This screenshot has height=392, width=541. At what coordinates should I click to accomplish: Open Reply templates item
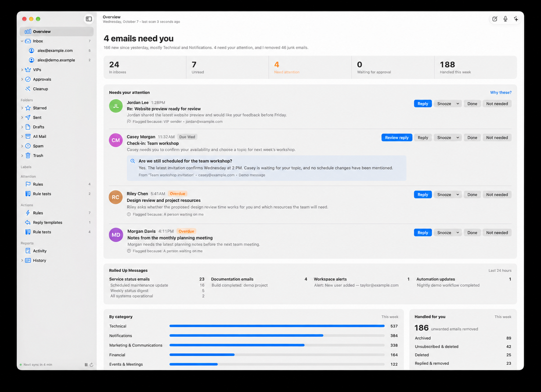(x=56, y=222)
